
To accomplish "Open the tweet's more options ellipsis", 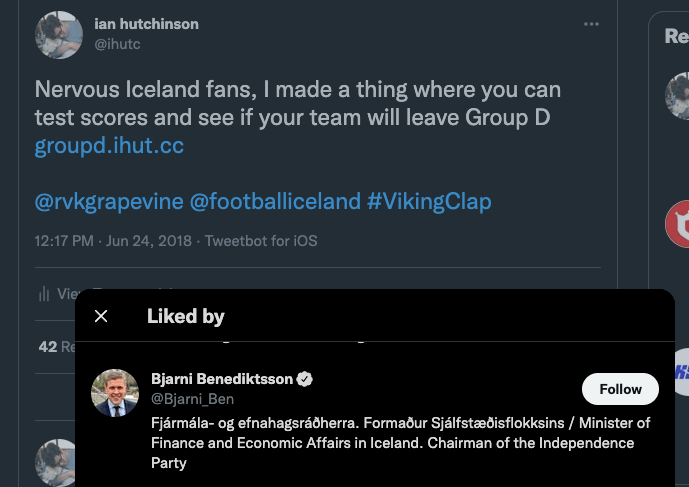I will (x=591, y=24).
